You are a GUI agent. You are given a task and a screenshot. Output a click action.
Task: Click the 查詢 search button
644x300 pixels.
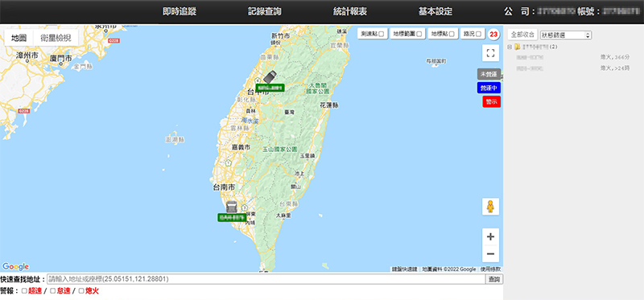[x=494, y=279]
